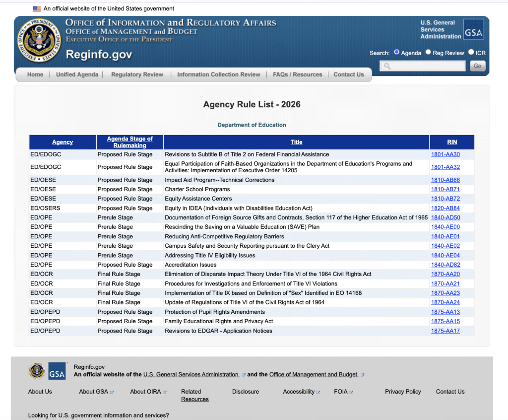This screenshot has width=508, height=420.
Task: Select the Reg Review radio button
Action: point(428,52)
